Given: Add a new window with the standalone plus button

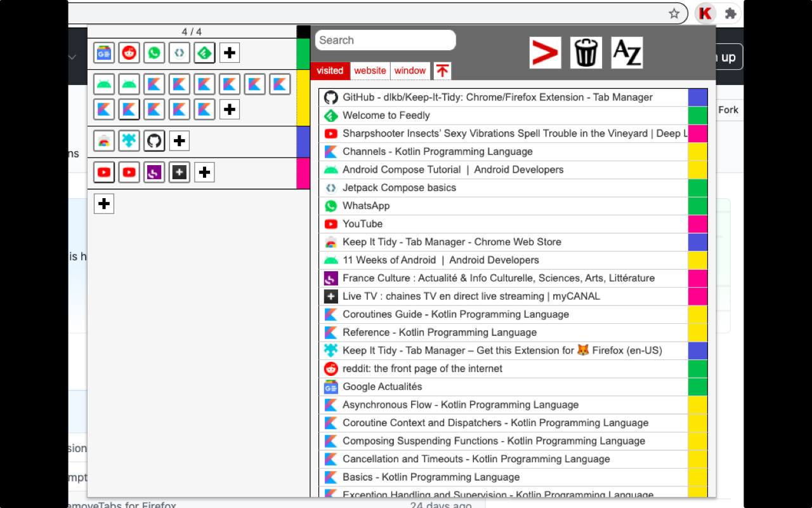Looking at the screenshot, I should [104, 204].
